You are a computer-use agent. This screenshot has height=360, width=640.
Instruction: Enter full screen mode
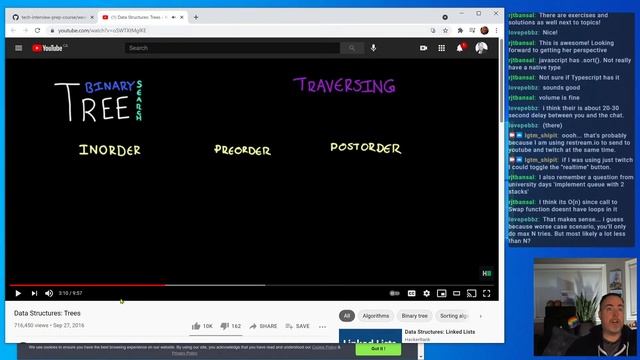click(x=487, y=293)
